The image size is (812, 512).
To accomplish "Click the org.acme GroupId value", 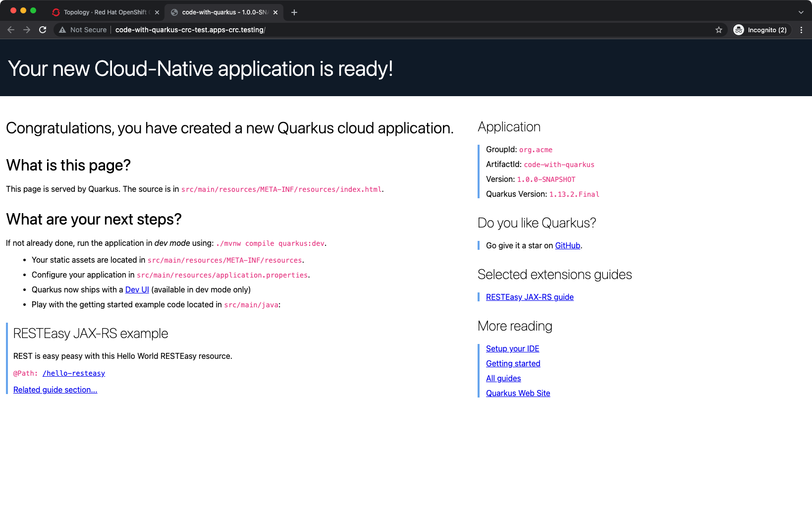I will click(536, 150).
